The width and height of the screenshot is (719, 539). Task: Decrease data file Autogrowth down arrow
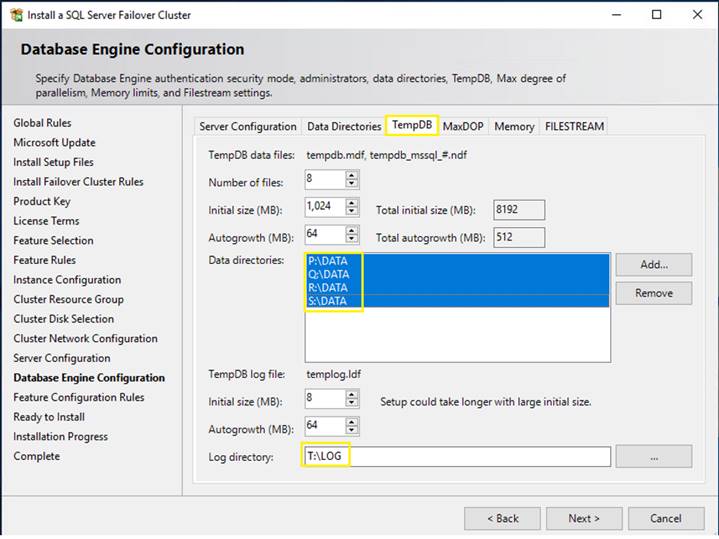tap(352, 239)
